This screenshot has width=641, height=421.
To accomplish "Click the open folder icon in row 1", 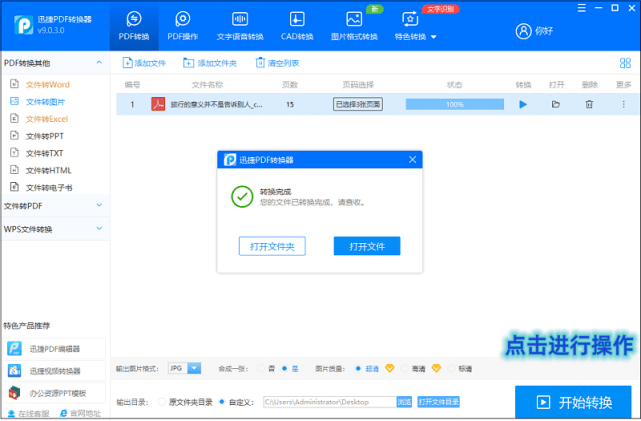I will point(556,104).
